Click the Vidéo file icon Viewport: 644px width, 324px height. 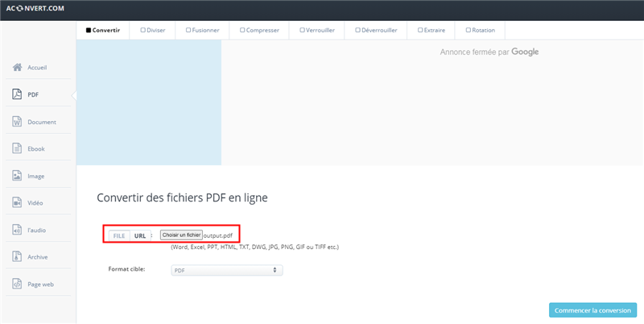point(17,203)
